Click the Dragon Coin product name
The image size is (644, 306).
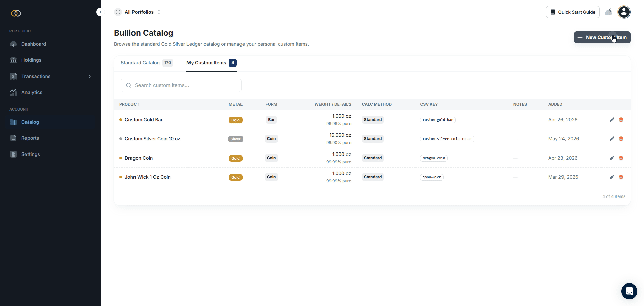(x=139, y=158)
